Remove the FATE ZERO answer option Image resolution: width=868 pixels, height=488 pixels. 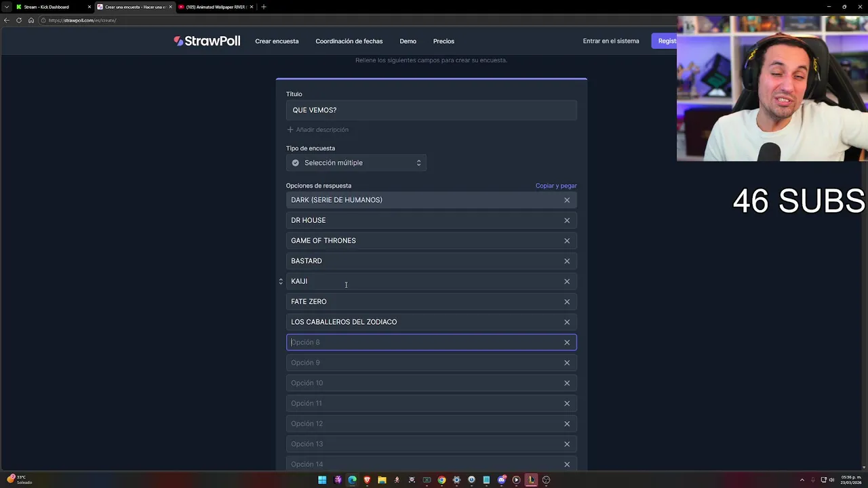coord(567,302)
